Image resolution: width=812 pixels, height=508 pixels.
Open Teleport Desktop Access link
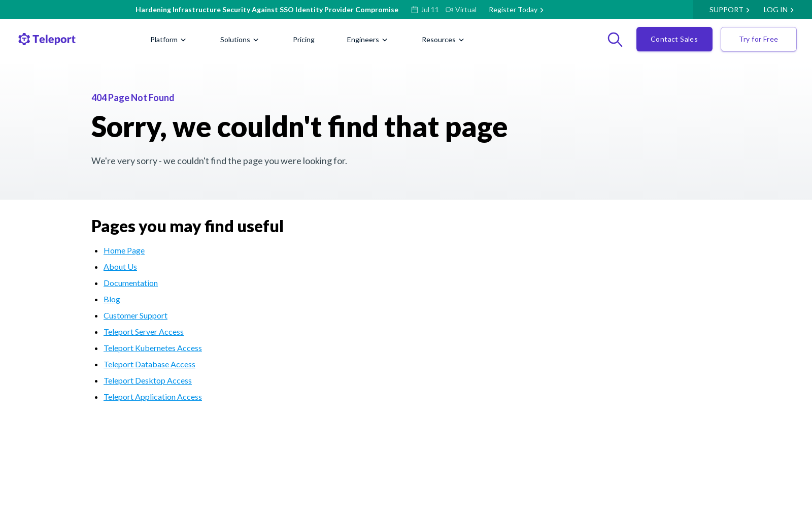[x=148, y=380]
